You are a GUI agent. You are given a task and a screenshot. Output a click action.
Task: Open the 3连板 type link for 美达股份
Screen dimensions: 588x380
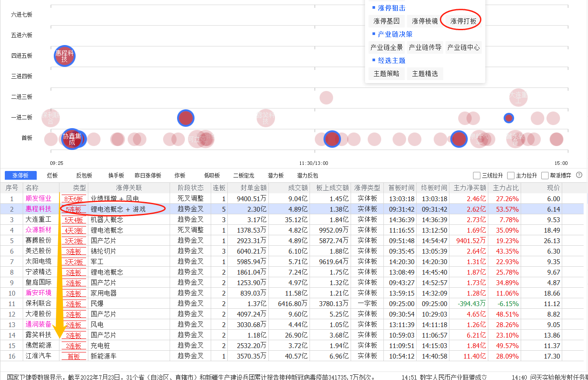point(73,251)
